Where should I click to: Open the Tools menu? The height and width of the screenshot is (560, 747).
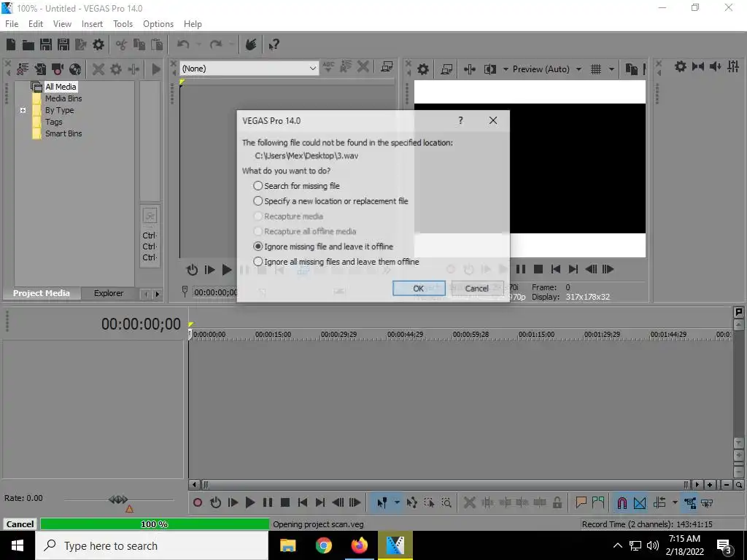pos(123,24)
